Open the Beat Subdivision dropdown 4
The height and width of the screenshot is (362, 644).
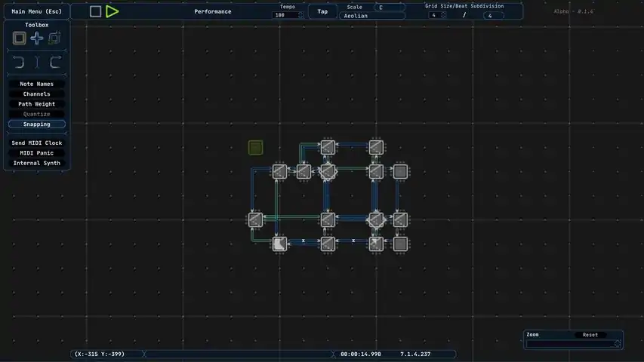pos(494,16)
